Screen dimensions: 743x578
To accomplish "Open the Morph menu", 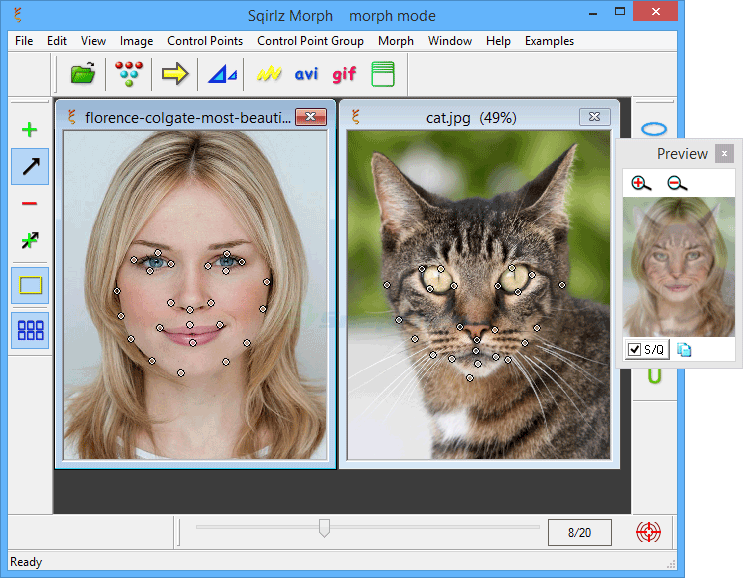I will pyautogui.click(x=396, y=41).
